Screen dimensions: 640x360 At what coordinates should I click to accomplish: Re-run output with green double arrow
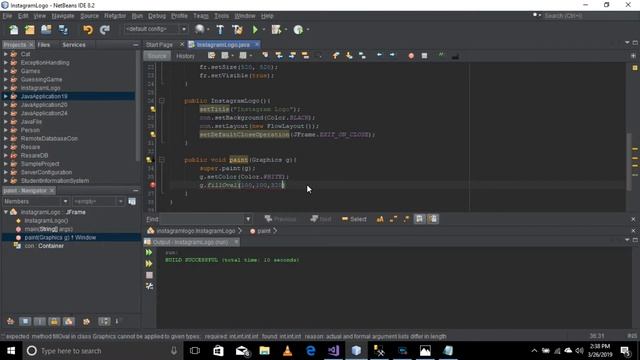point(149,253)
